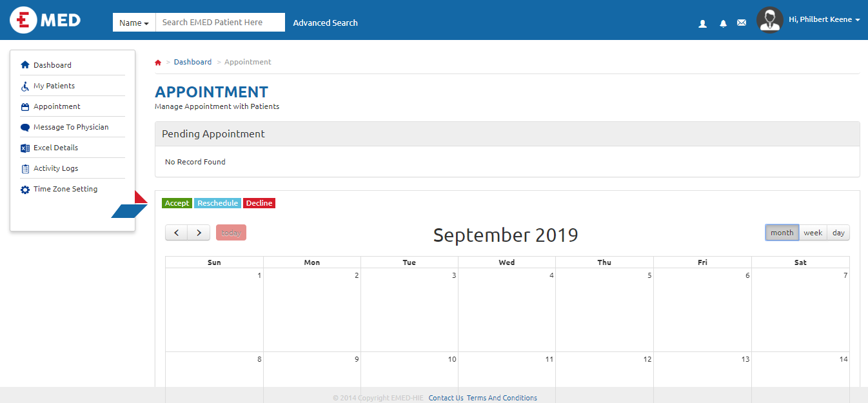Screen dimensions: 868x403
Task: Click the APPOINTMENT page heading
Action: tap(212, 92)
